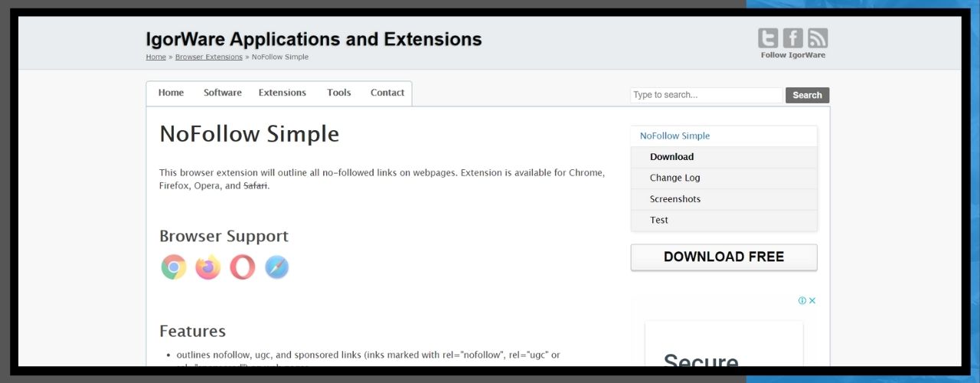Close the advertisement with the X icon
This screenshot has width=980, height=383.
(x=812, y=301)
